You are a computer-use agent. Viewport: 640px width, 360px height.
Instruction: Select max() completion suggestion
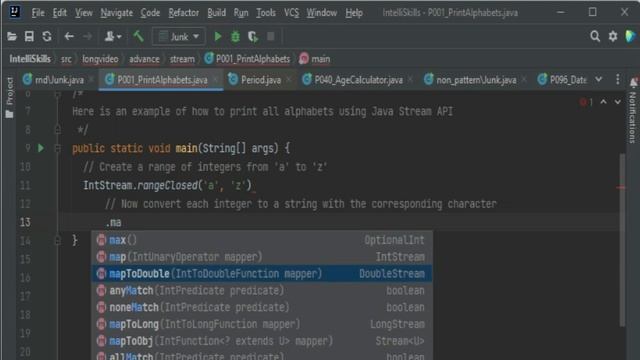click(262, 240)
